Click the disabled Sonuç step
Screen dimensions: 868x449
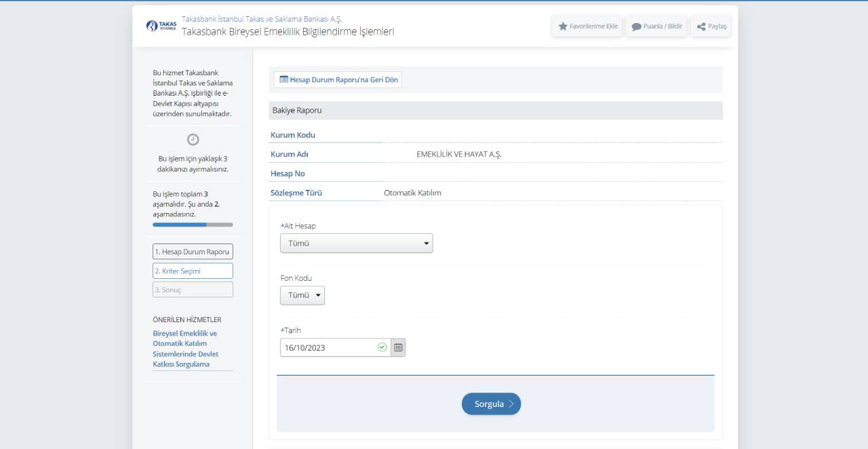(x=193, y=290)
